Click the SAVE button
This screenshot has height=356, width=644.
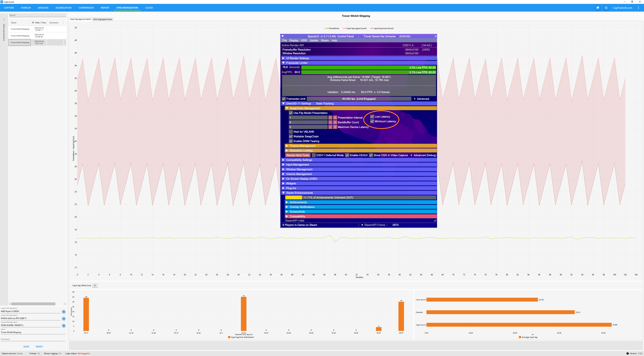(x=26, y=347)
